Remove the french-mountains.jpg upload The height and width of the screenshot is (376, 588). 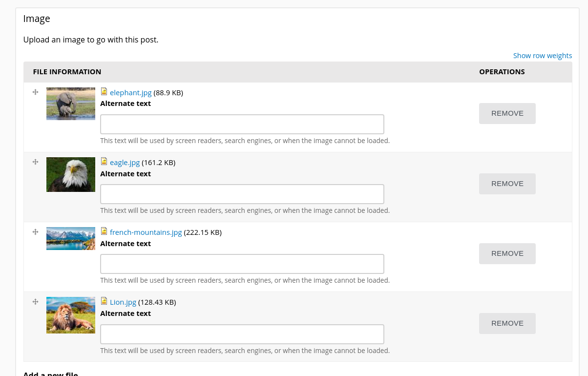[507, 253]
